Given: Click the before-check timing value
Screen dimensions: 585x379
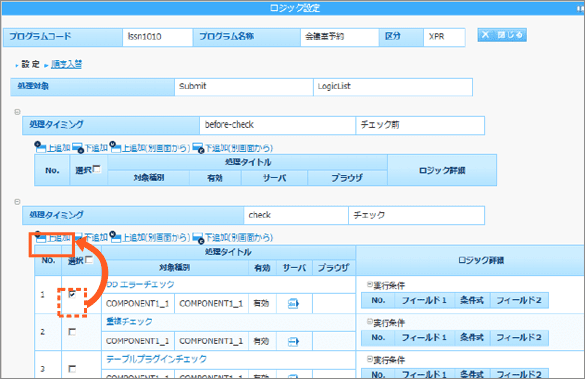Looking at the screenshot, I should coord(277,125).
